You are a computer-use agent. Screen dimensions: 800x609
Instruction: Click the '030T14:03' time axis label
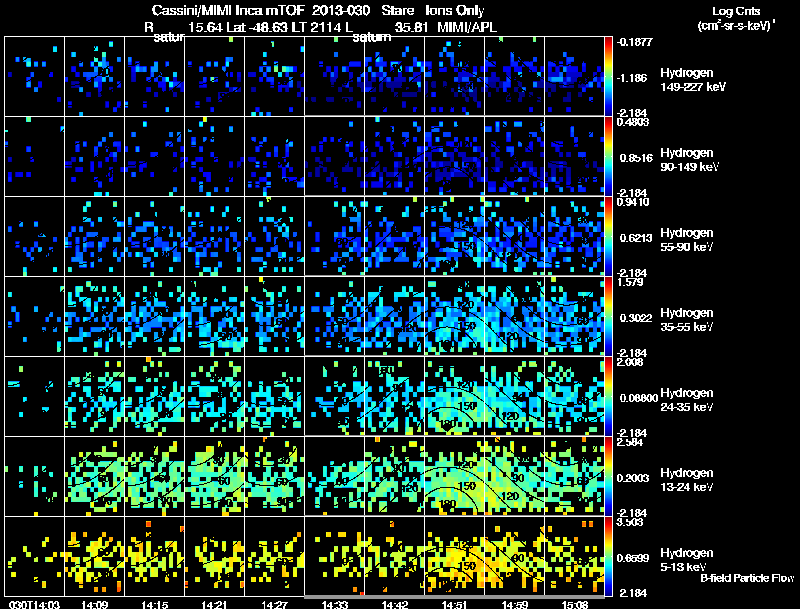pos(34,604)
